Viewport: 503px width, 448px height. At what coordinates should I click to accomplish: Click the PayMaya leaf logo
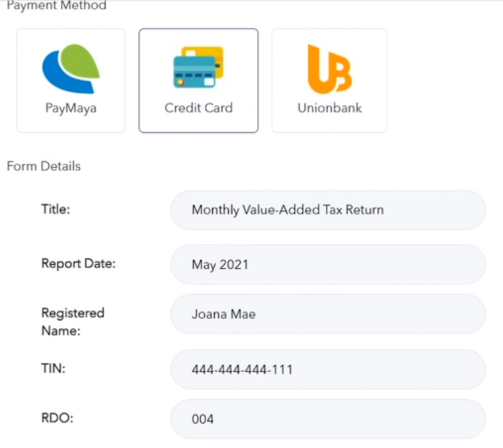tap(71, 69)
